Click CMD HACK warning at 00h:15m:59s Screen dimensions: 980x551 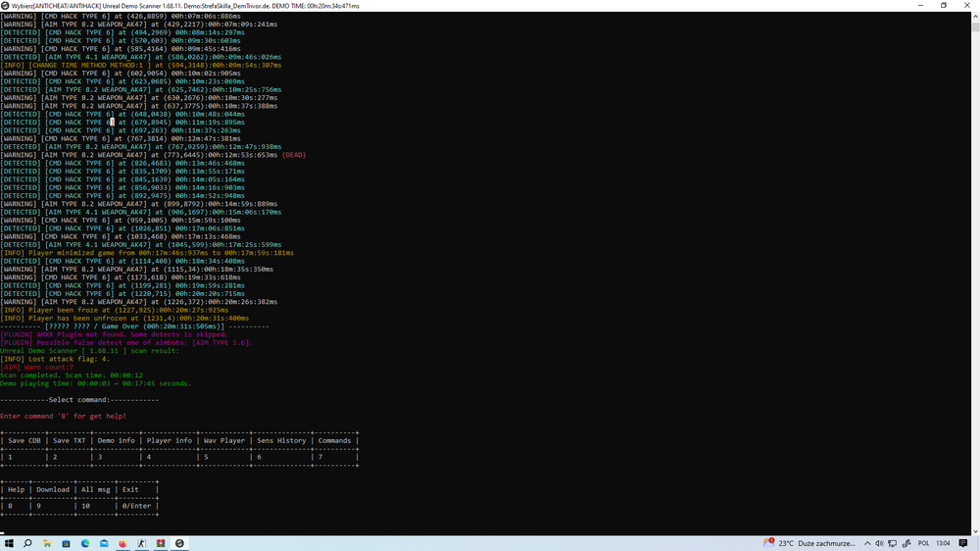coord(121,221)
